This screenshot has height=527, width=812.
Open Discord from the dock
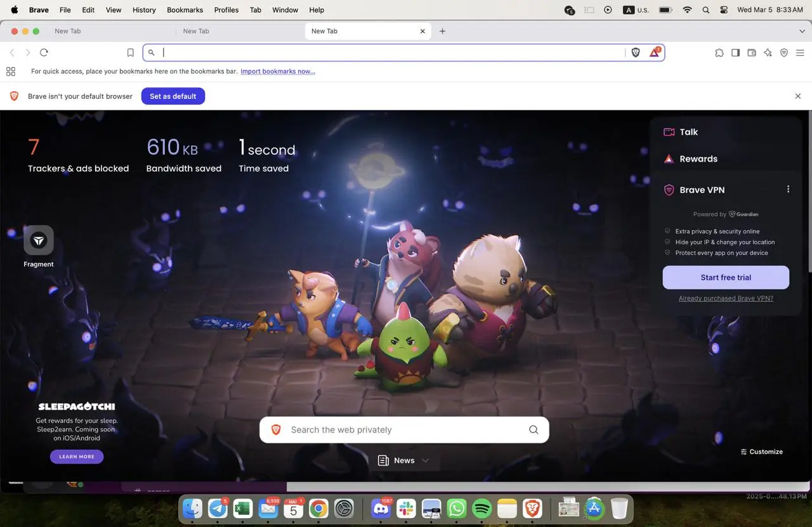(381, 508)
